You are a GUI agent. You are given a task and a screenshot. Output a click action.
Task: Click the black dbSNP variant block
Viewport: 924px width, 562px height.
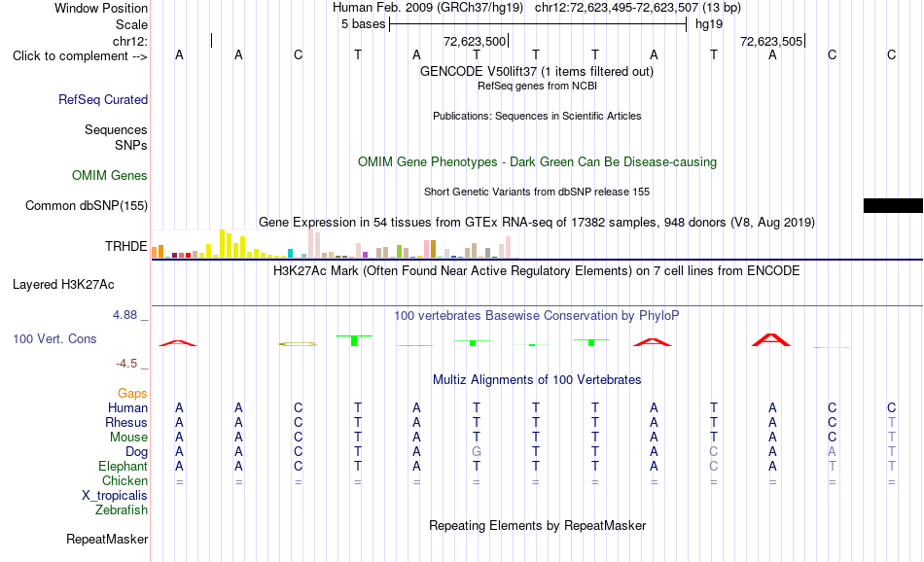tap(893, 205)
